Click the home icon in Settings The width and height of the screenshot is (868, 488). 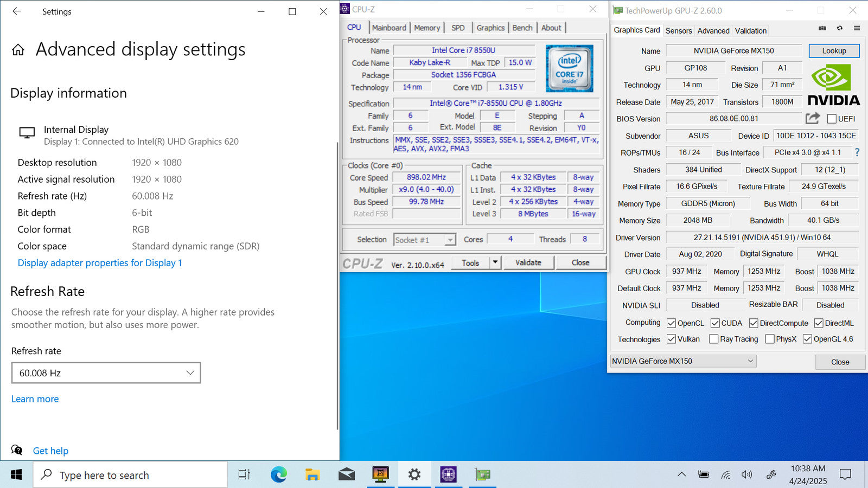pyautogui.click(x=18, y=50)
